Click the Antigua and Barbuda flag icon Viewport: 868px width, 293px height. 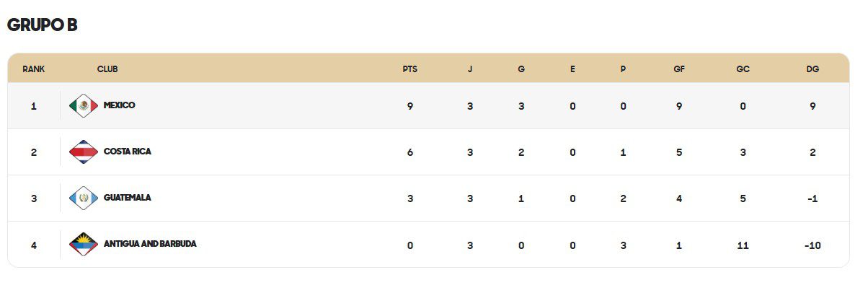click(x=84, y=245)
